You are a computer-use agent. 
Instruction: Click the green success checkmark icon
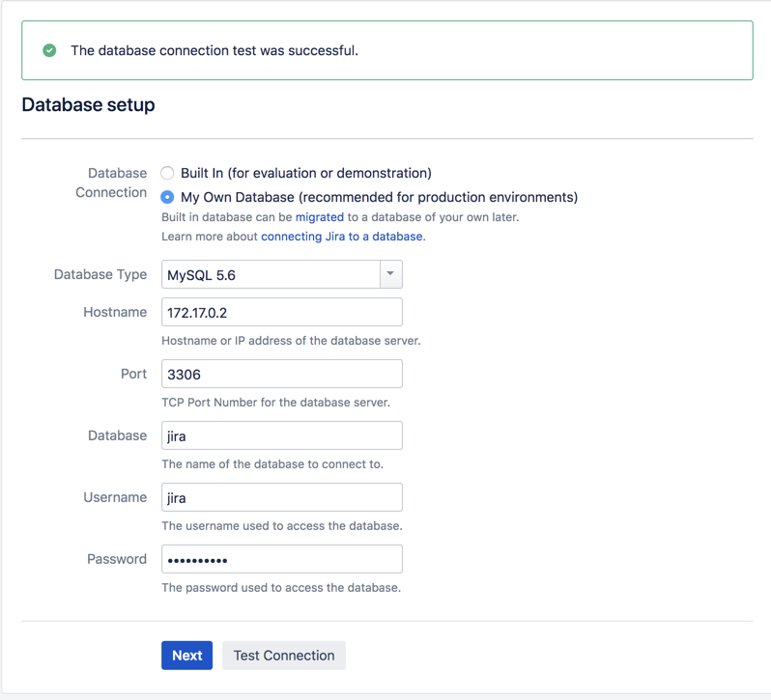pos(49,50)
